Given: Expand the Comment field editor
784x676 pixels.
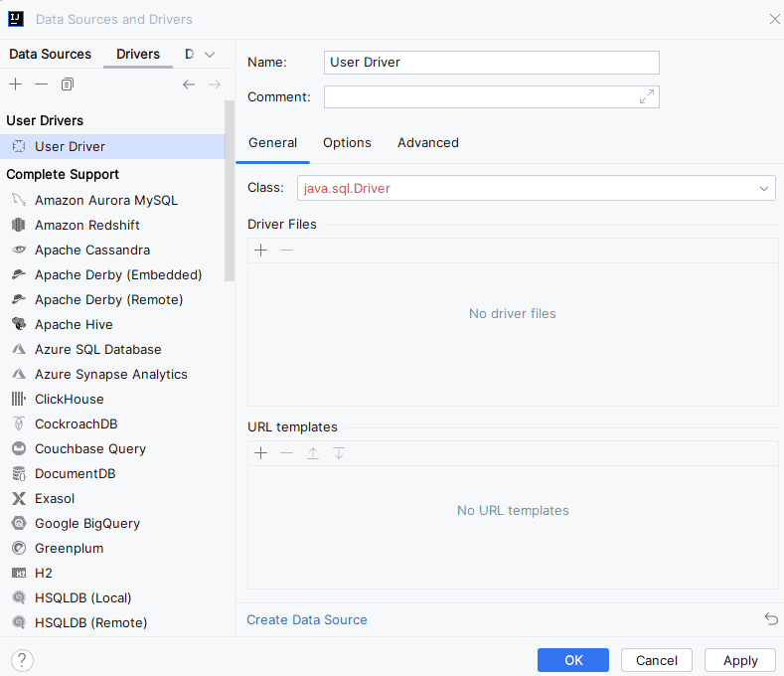Looking at the screenshot, I should (x=647, y=96).
